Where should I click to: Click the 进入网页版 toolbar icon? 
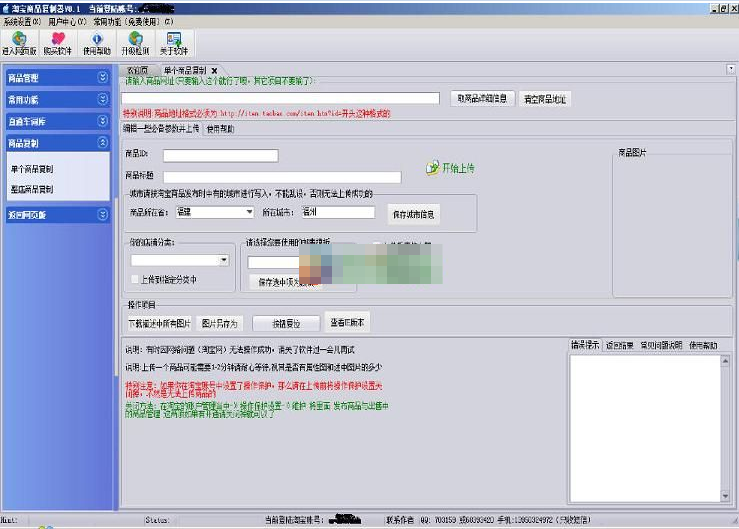[20, 42]
